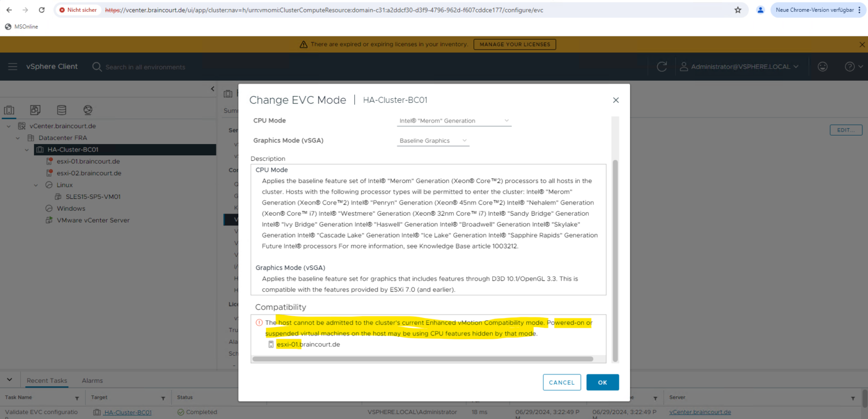Select the Recent Tasks tab
The width and height of the screenshot is (868, 419).
[x=47, y=380]
